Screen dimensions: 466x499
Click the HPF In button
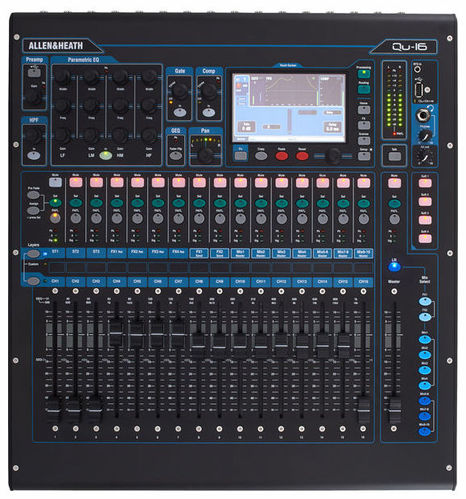(33, 155)
